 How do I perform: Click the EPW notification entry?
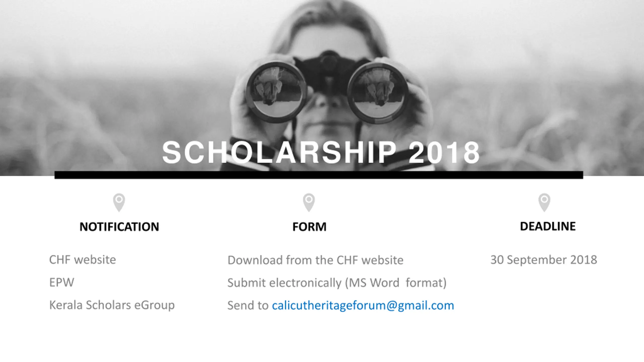[x=62, y=282]
